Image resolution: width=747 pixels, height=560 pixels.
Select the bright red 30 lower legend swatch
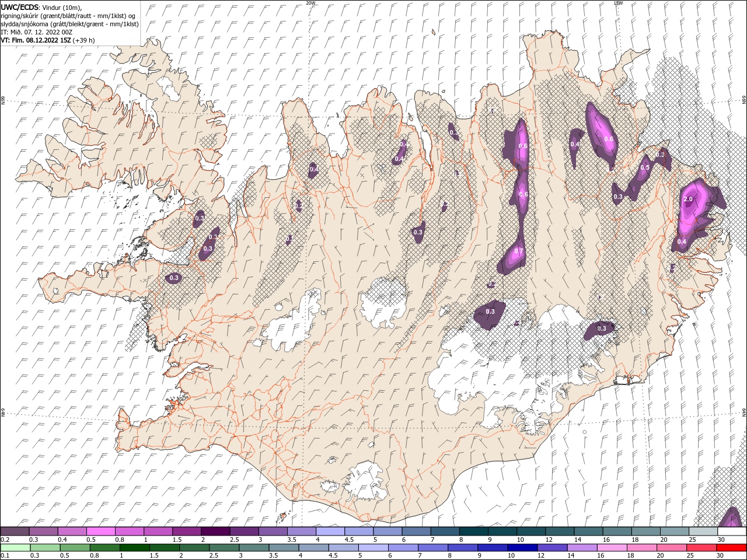click(x=731, y=548)
